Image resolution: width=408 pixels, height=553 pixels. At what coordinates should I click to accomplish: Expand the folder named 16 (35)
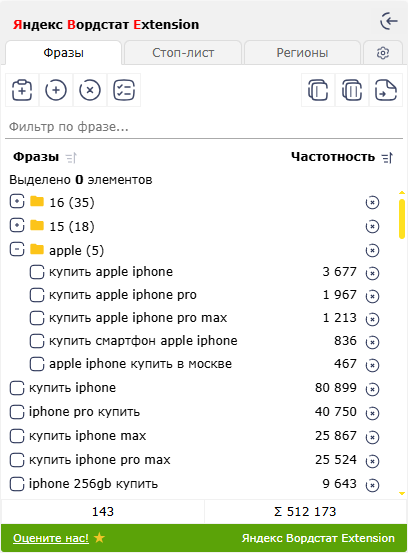pos(17,202)
